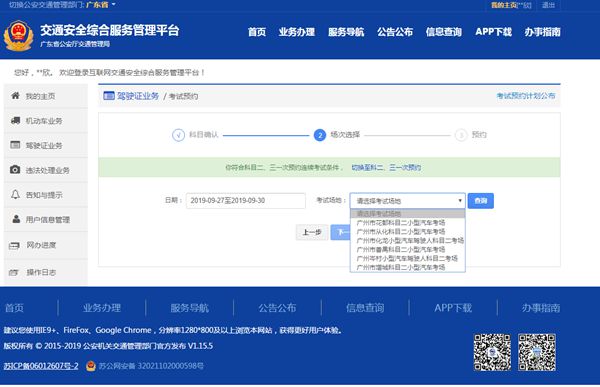Image resolution: width=600 pixels, height=387 pixels.
Task: Click the home icon beside 我的主页
Action: point(15,96)
